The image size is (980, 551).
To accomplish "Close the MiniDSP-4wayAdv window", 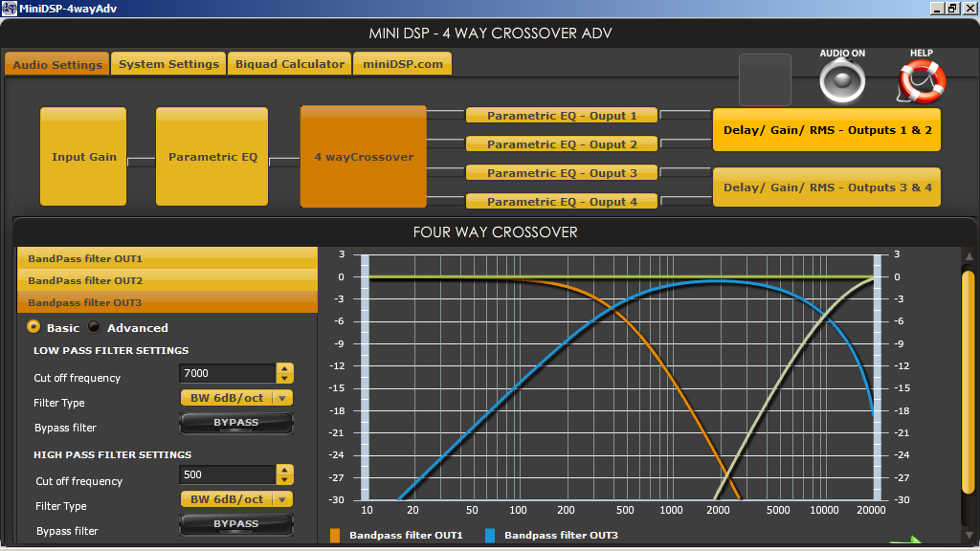I will pyautogui.click(x=969, y=8).
